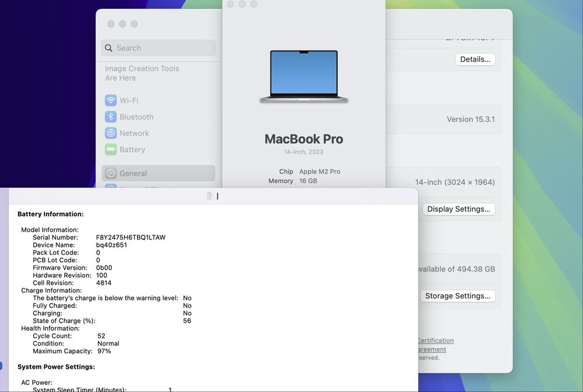Select the state of charge value 56
Screen dimensions: 583x392
click(x=187, y=321)
